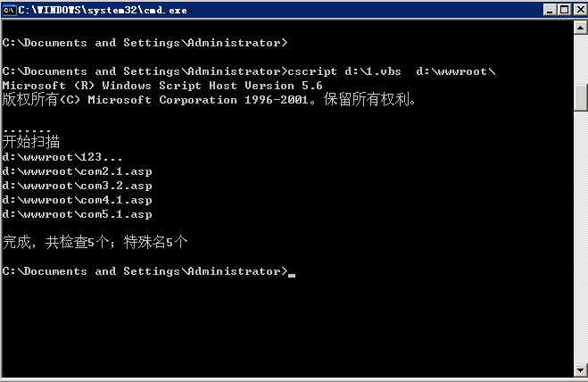The image size is (588, 382).
Task: Click the Windows Script Host Version 5.6 line
Action: tap(162, 86)
